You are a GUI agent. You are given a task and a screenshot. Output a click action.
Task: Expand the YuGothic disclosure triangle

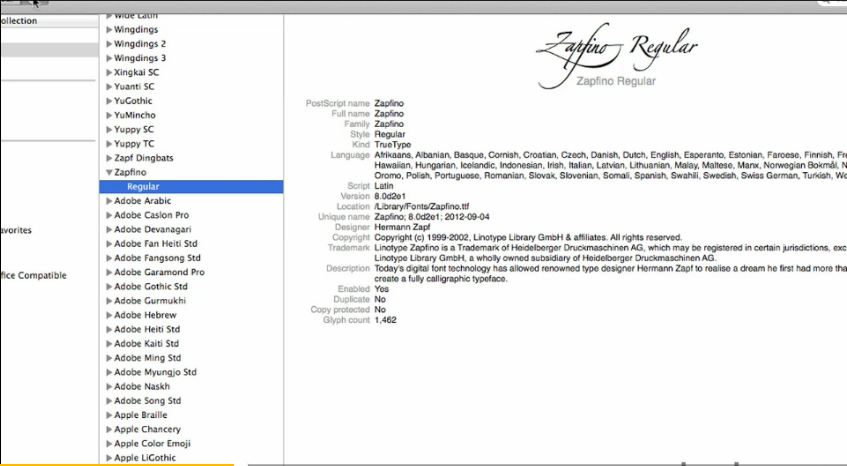point(109,101)
